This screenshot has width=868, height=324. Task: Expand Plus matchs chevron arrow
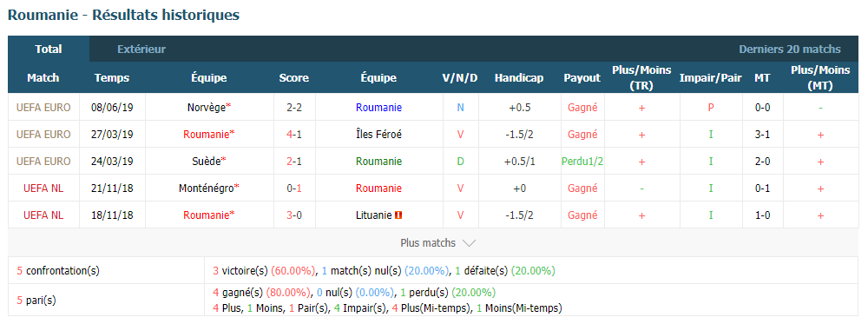coord(469,243)
